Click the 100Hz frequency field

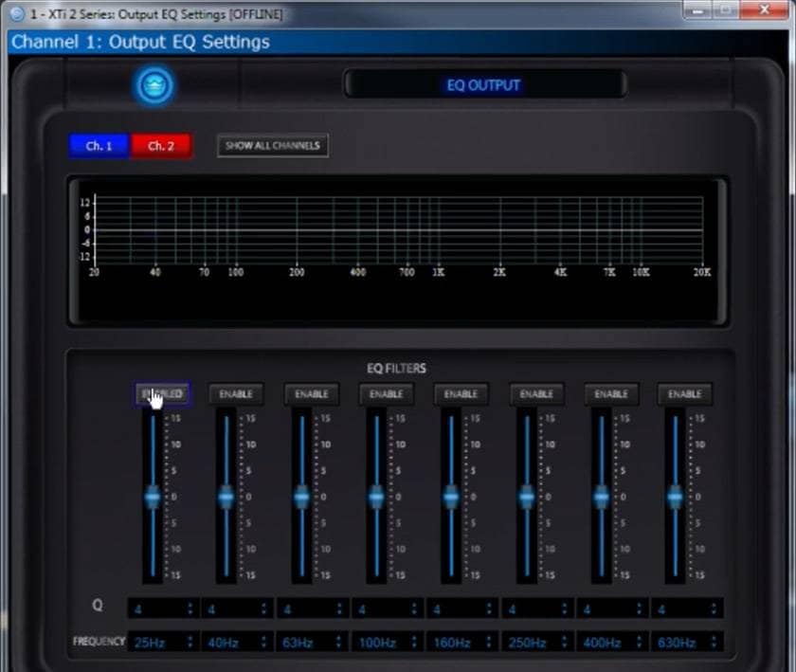click(x=379, y=642)
